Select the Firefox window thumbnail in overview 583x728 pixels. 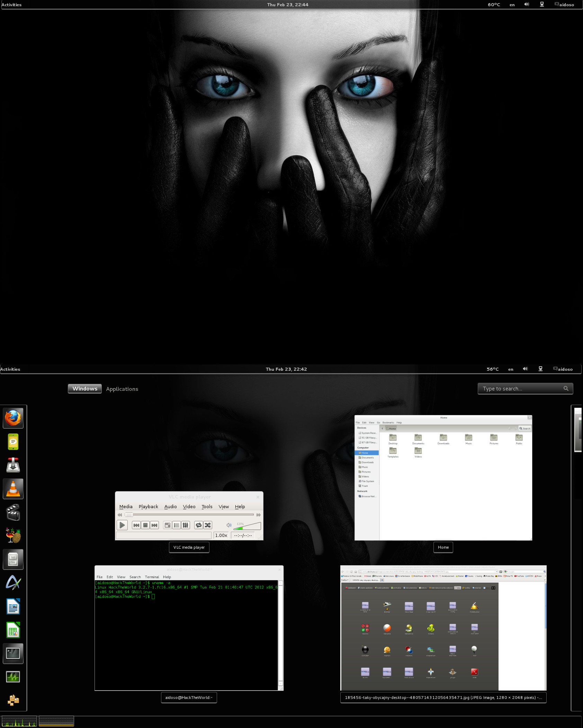pyautogui.click(x=443, y=628)
